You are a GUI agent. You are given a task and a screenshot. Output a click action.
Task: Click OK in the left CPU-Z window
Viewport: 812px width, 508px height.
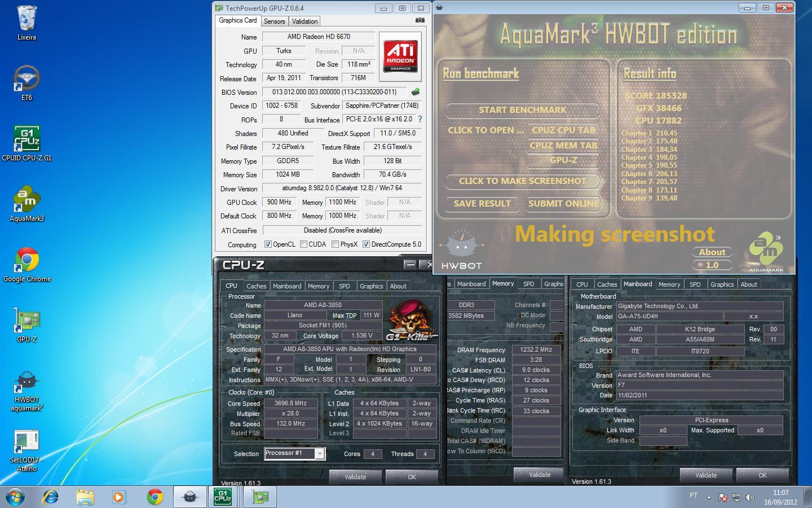pyautogui.click(x=412, y=477)
